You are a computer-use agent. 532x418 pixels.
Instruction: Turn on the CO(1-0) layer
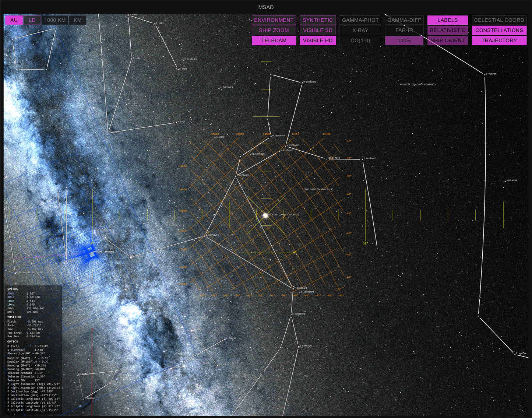(360, 41)
